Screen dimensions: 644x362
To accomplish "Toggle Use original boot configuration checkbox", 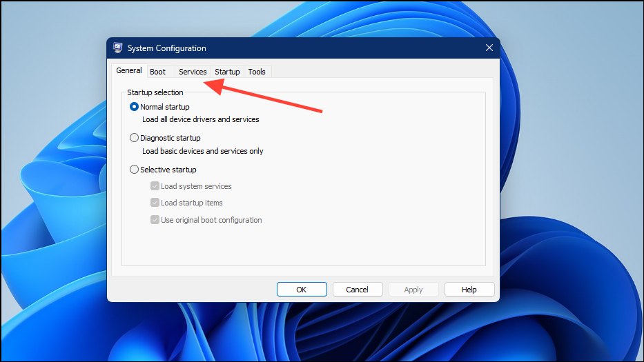I will tap(155, 219).
